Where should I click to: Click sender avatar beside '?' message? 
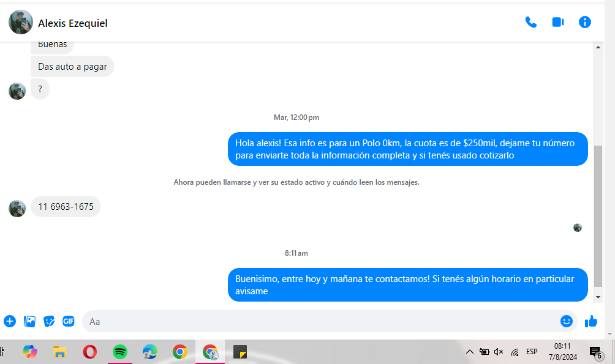coord(17,91)
